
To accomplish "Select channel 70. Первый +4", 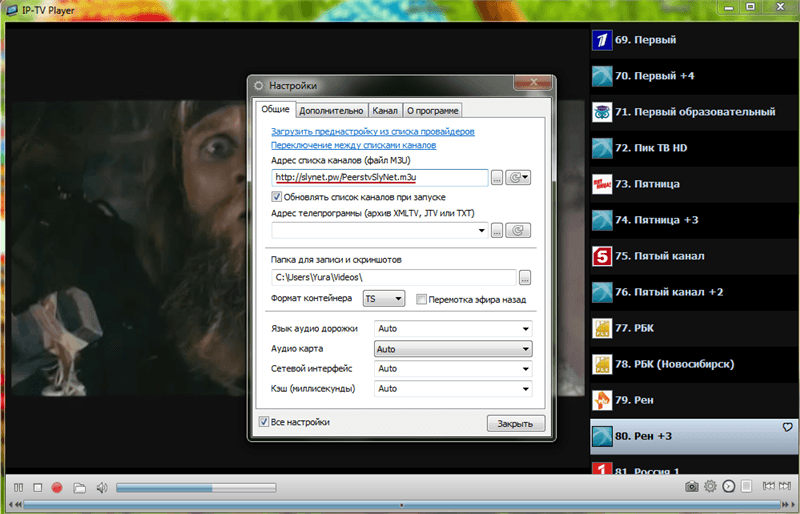I will tap(695, 76).
